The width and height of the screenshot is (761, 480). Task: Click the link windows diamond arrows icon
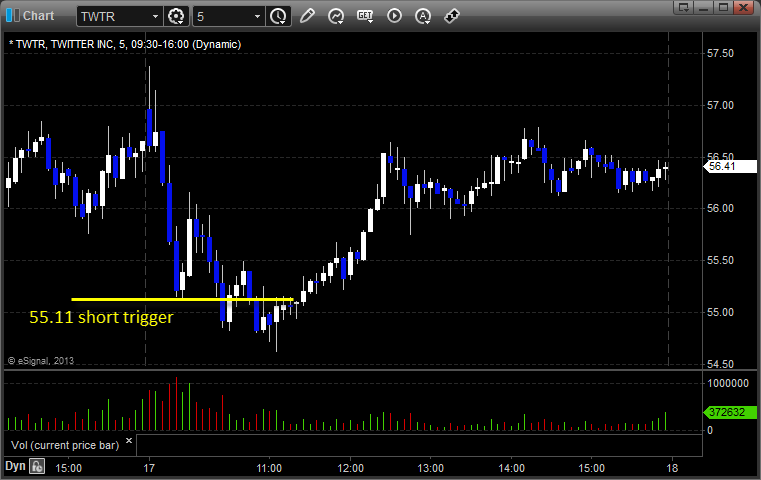point(452,16)
